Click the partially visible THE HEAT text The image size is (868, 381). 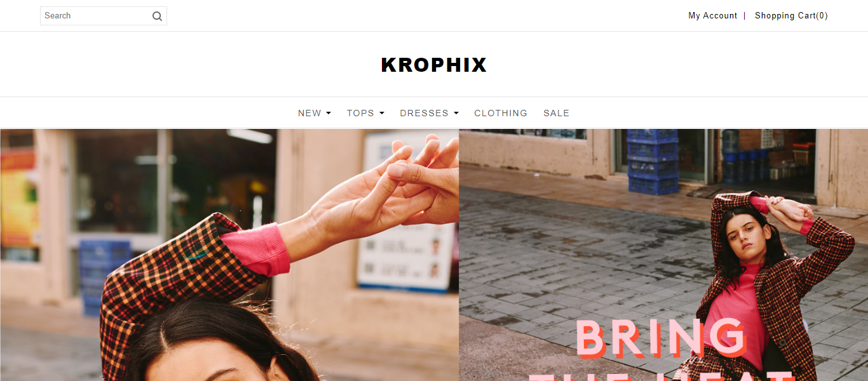661,376
